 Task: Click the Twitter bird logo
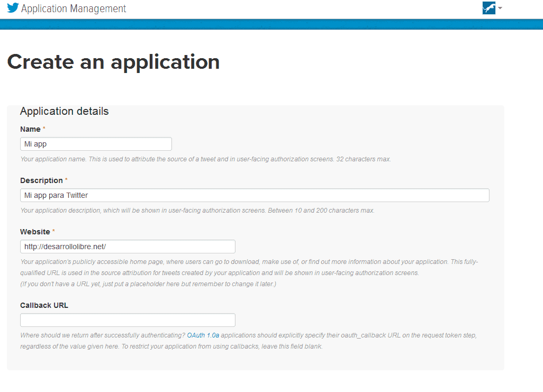[x=13, y=8]
